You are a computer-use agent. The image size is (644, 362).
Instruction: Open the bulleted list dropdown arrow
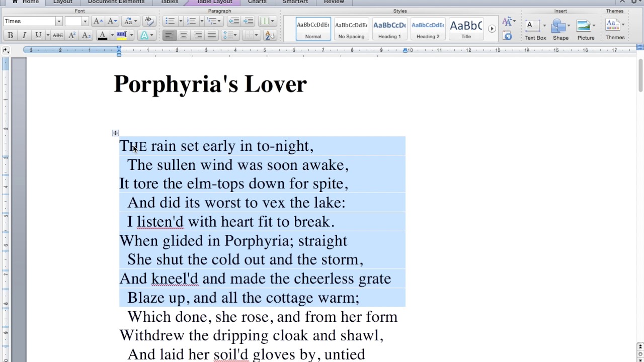coord(180,21)
